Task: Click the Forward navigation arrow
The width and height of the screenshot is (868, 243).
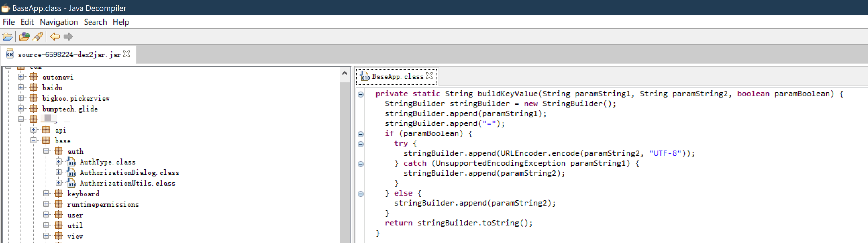Action: click(x=68, y=36)
